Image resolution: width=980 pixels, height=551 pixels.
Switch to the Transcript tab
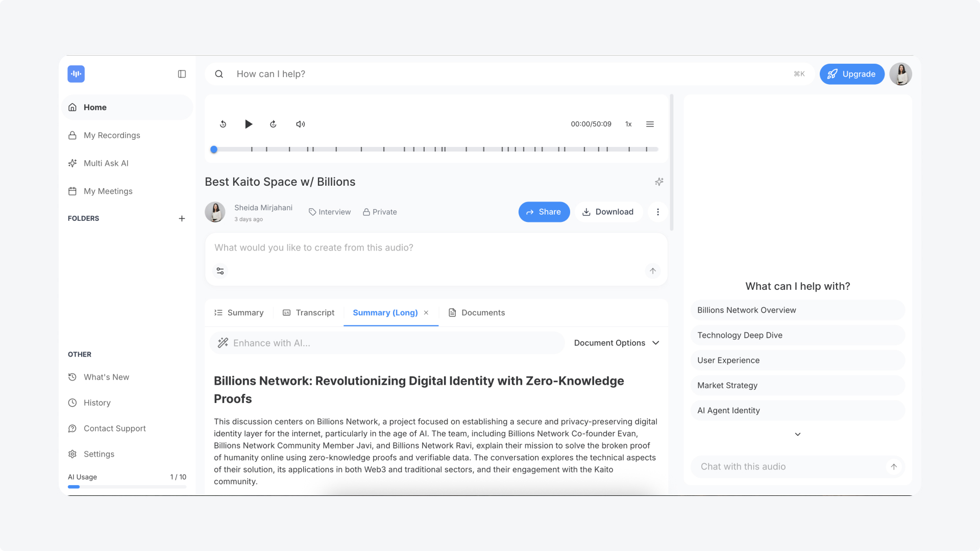[308, 313]
